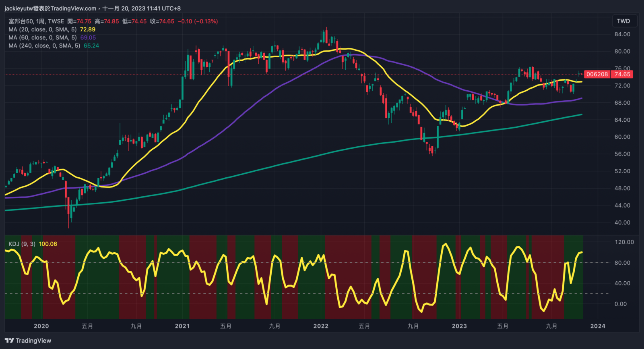Click the purple 69.05 MA value
The height and width of the screenshot is (349, 644).
(x=88, y=37)
